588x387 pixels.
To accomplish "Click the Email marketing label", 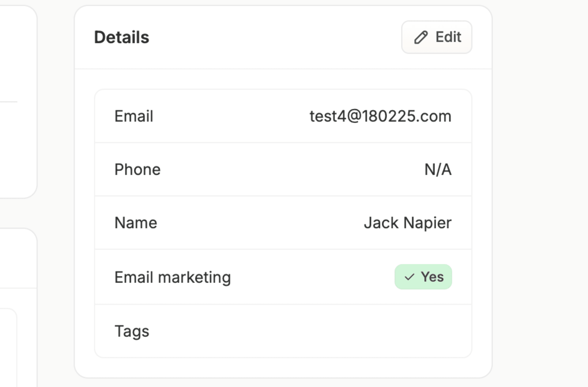I will (173, 277).
